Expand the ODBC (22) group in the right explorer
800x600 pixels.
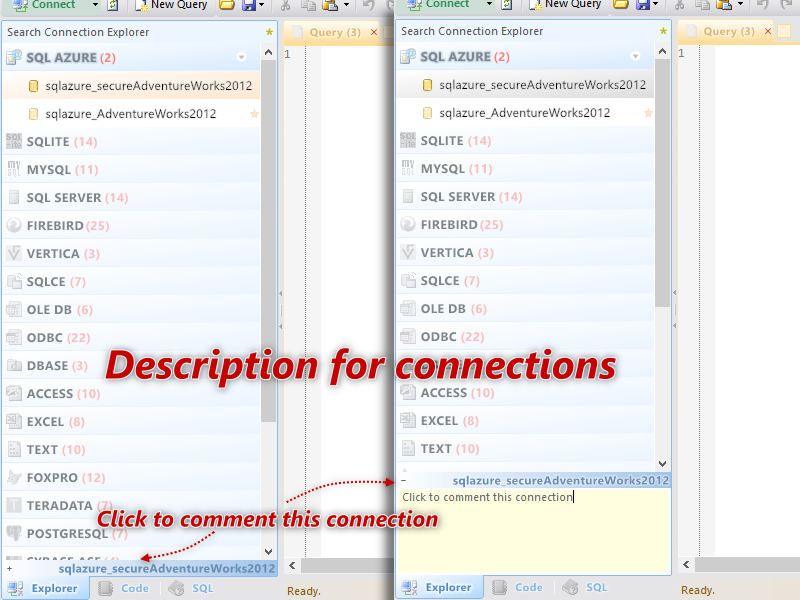pos(526,337)
